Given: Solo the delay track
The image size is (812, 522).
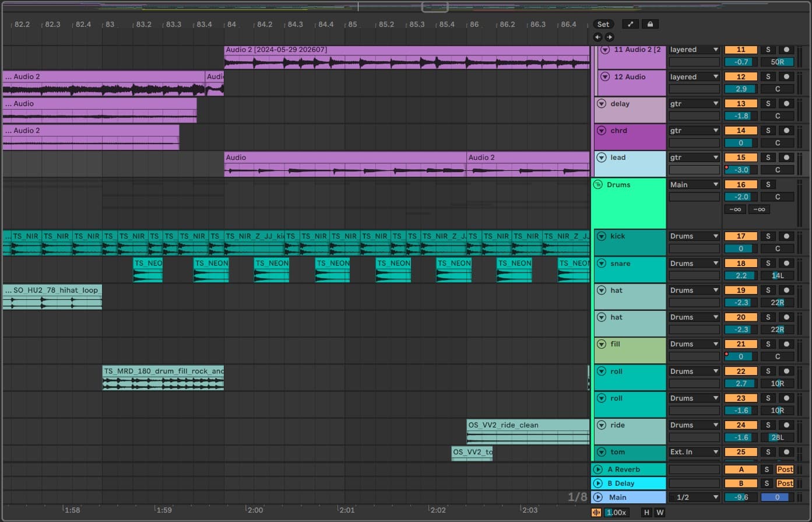Looking at the screenshot, I should [768, 103].
